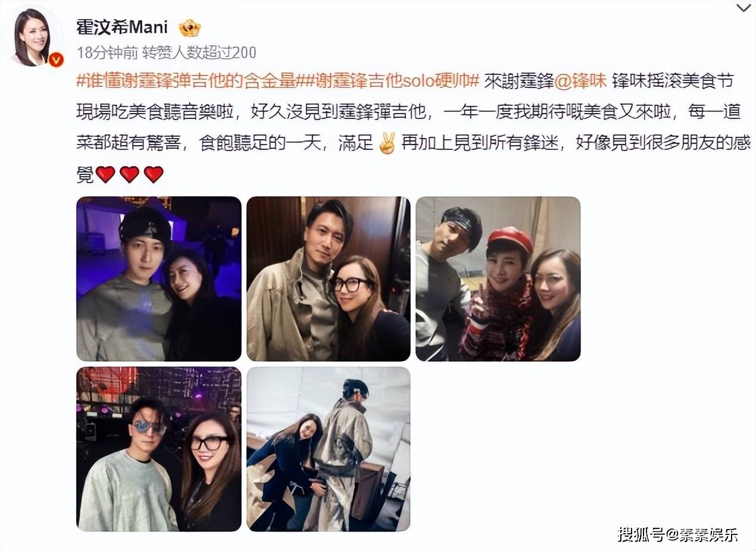The width and height of the screenshot is (756, 551).
Task: Open the post options chevron menu
Action: click(743, 8)
